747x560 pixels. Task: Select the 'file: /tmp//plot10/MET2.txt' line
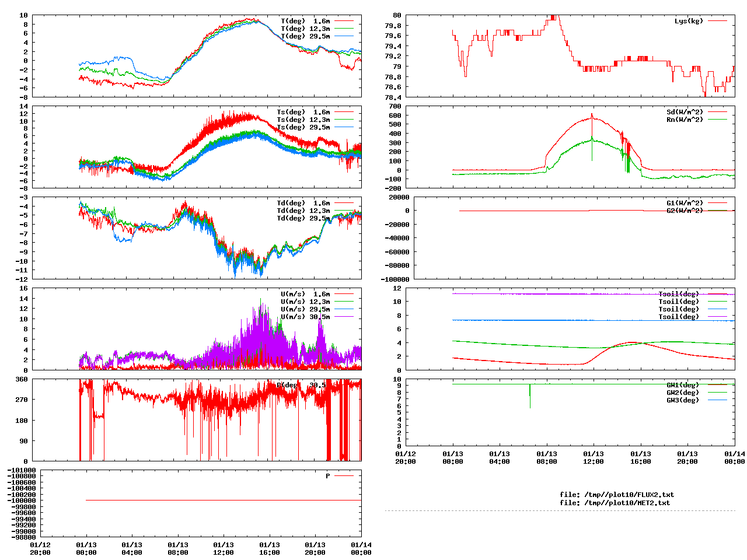tap(615, 502)
